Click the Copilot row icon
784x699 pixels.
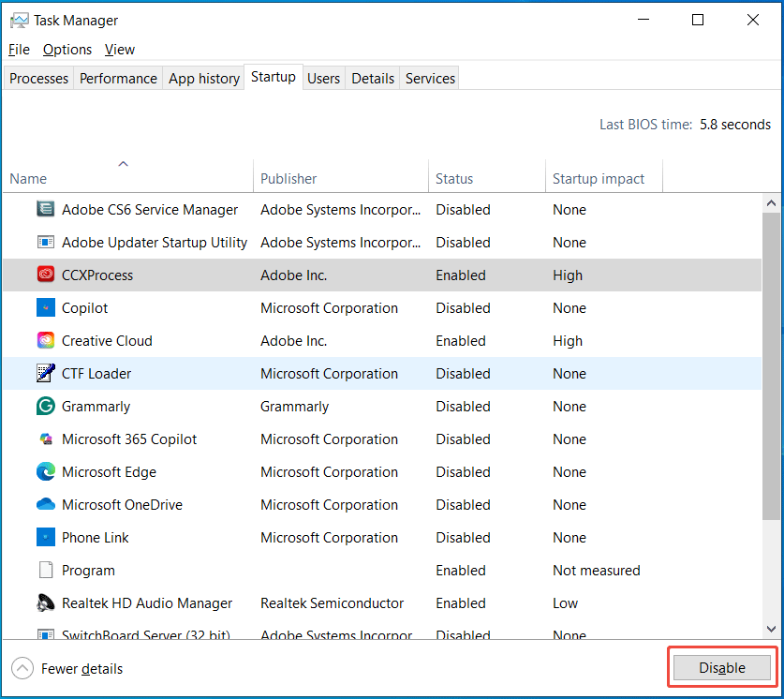46,307
